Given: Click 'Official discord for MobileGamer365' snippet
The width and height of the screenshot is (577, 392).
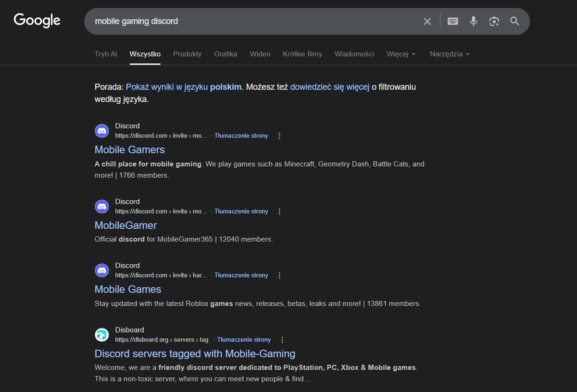Looking at the screenshot, I should coord(154,239).
